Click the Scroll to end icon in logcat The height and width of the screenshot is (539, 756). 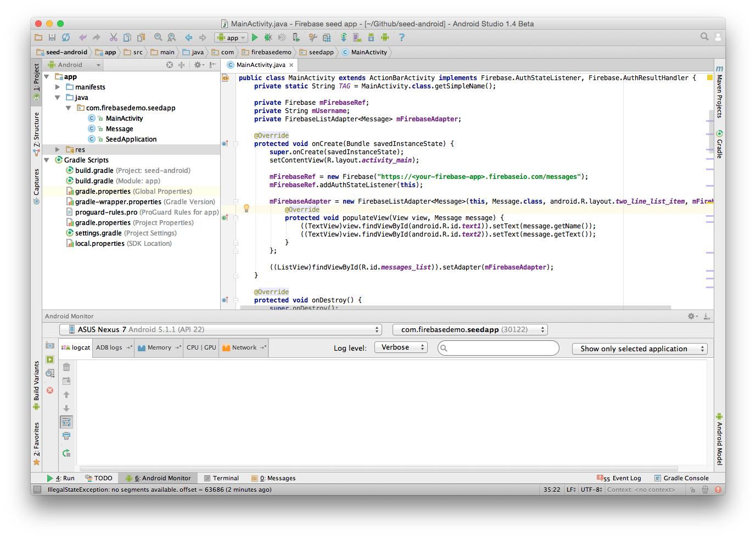click(x=66, y=381)
